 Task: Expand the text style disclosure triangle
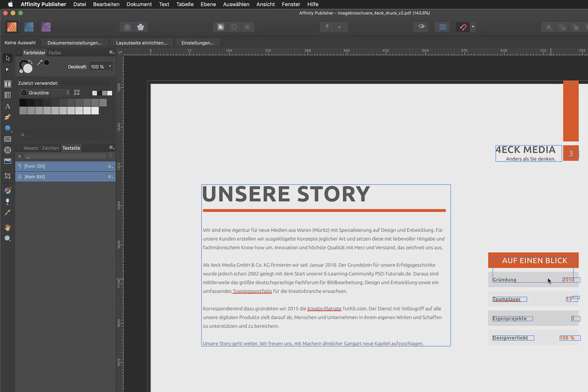pos(20,156)
